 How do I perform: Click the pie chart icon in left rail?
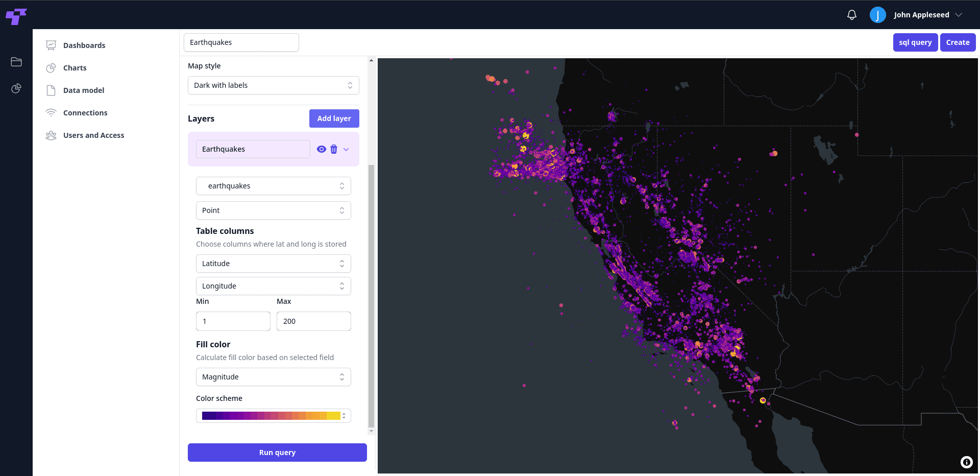[16, 88]
